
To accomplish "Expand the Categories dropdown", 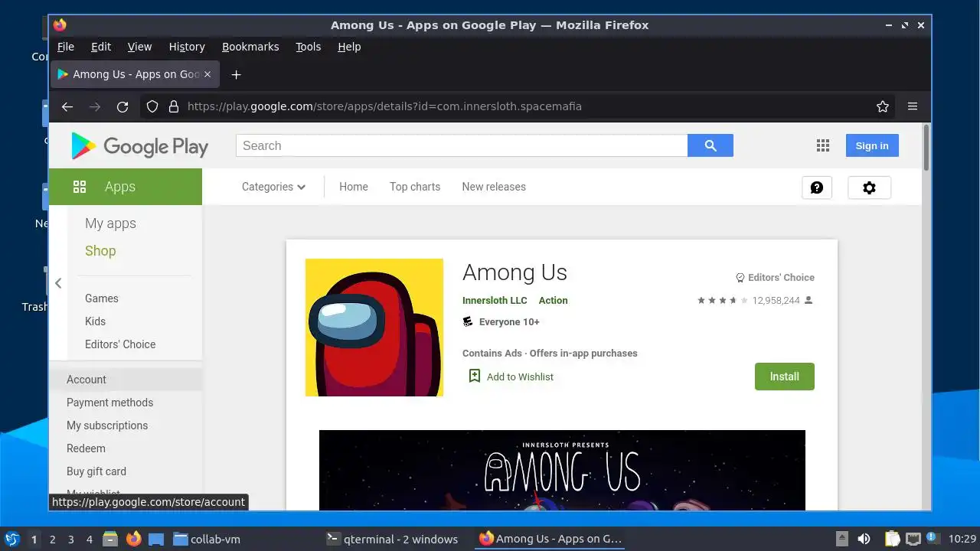I will (x=273, y=187).
